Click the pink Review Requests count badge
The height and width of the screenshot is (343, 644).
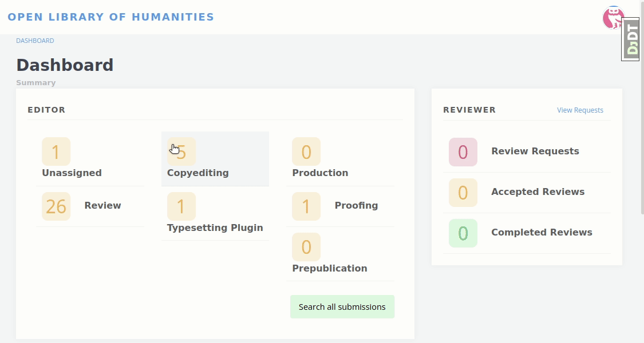pyautogui.click(x=463, y=152)
